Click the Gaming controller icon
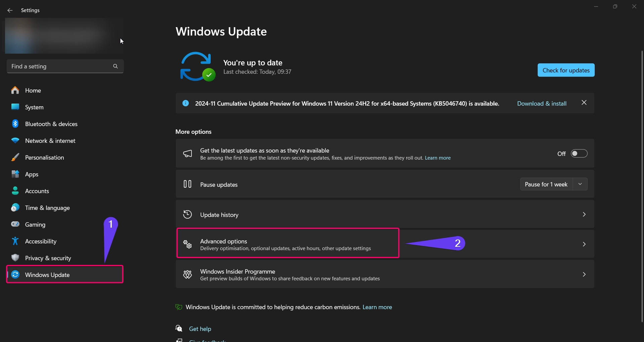This screenshot has height=342, width=644. pyautogui.click(x=15, y=224)
